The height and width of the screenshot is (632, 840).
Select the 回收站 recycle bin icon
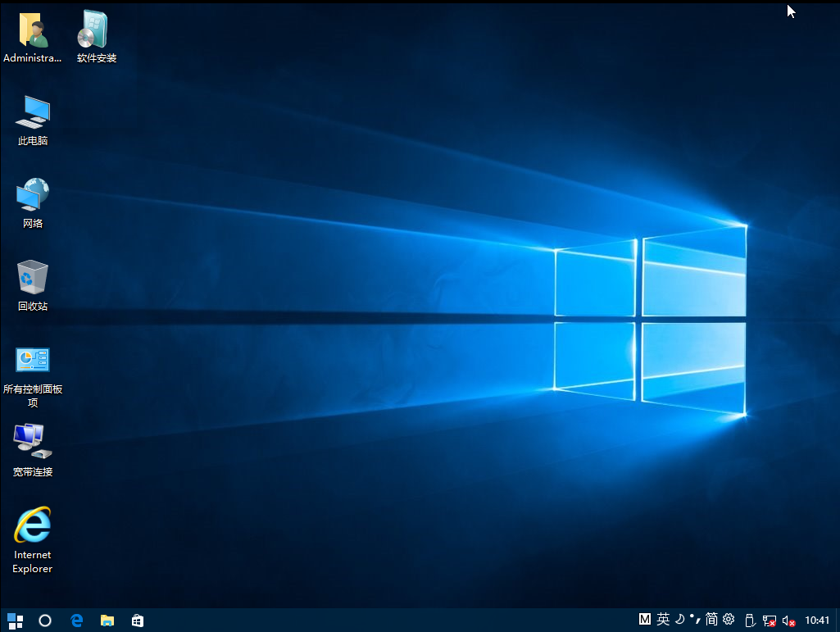click(x=33, y=277)
